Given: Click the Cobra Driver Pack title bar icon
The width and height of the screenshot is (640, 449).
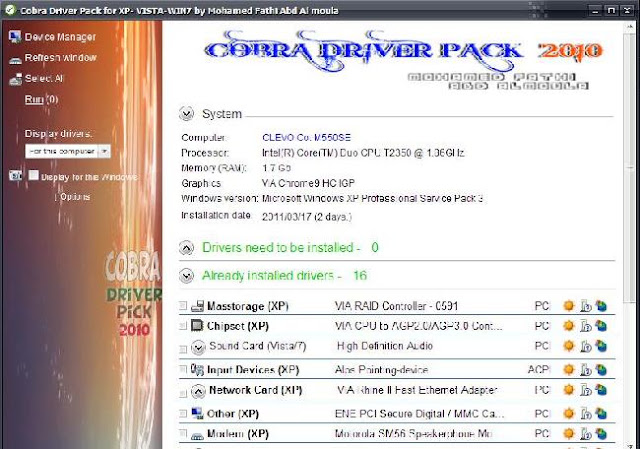Looking at the screenshot, I should tap(9, 10).
